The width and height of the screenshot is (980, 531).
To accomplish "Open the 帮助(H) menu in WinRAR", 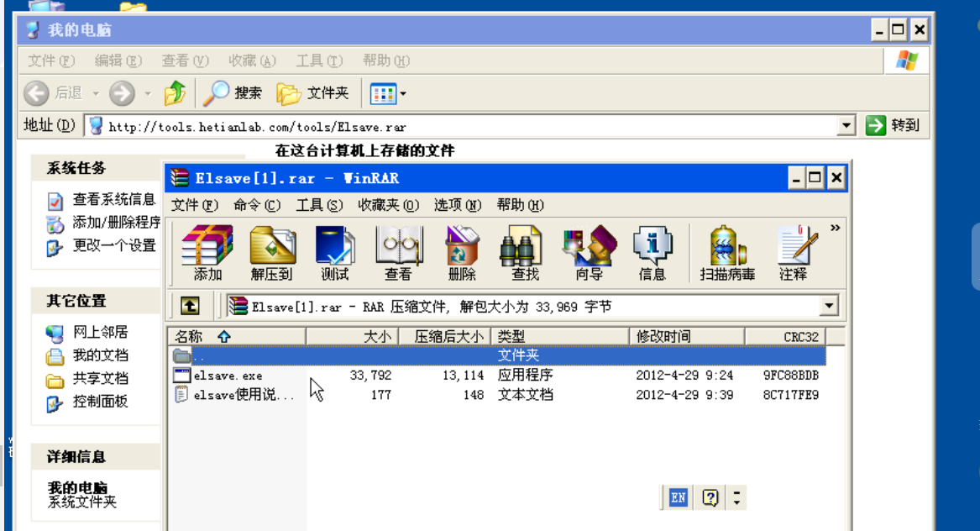I will click(x=520, y=205).
